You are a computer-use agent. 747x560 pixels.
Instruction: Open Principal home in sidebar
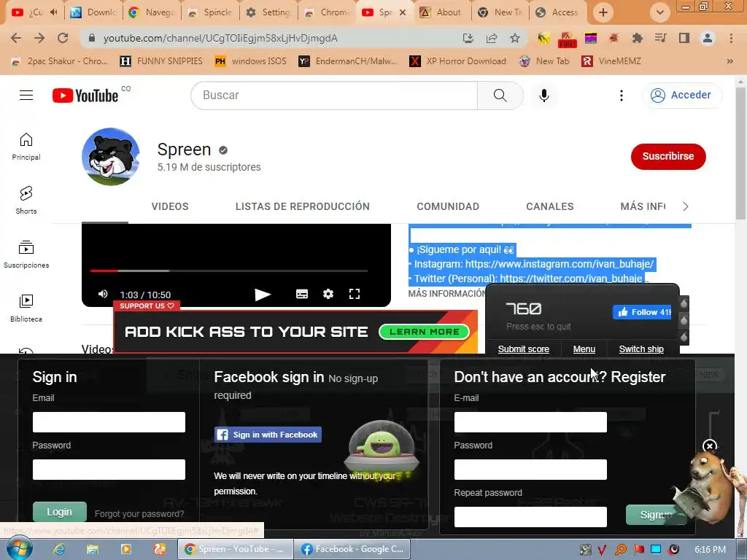coord(26,147)
